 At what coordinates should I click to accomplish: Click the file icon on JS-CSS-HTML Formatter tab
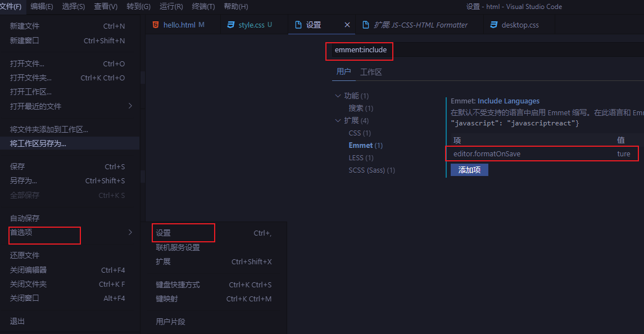[365, 25]
